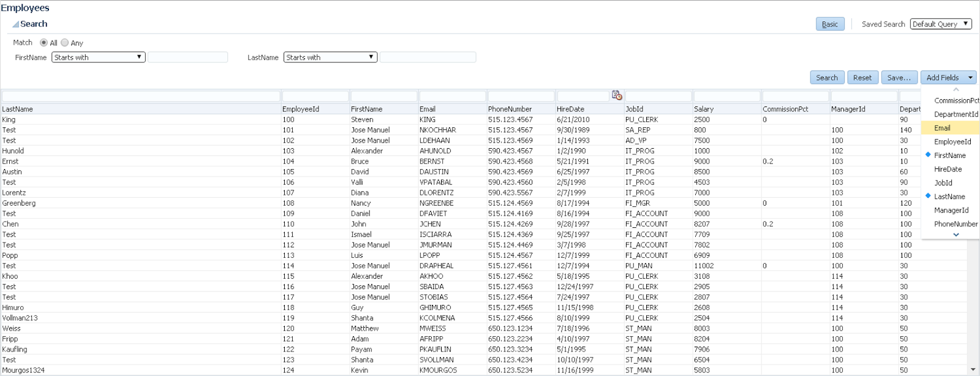Choose FirstName in Add Fields menu
This screenshot has height=376, width=980.
[950, 156]
